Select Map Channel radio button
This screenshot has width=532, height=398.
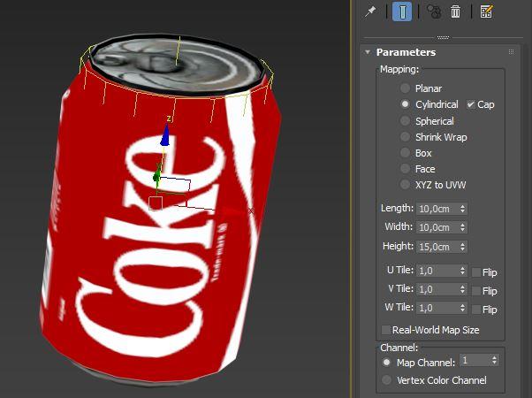pyautogui.click(x=386, y=363)
